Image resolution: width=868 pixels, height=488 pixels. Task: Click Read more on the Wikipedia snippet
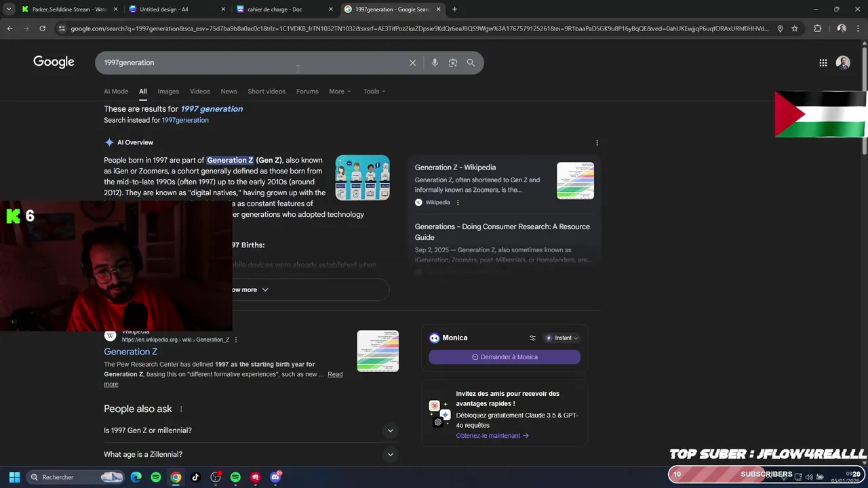point(335,374)
